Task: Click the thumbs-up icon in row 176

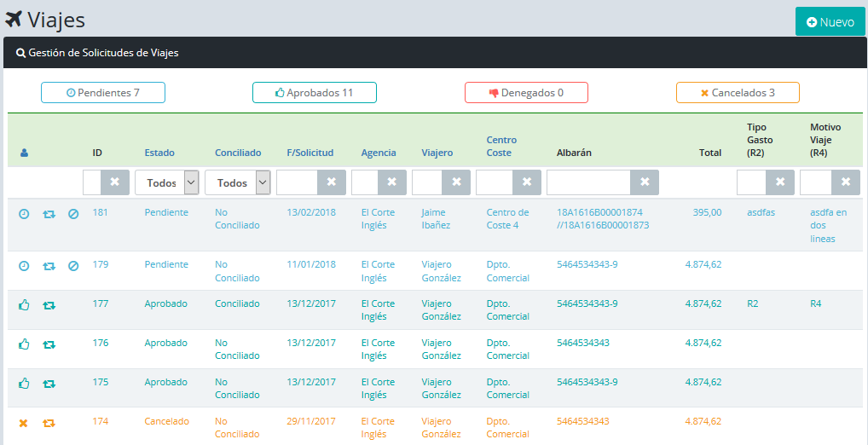Action: [24, 344]
